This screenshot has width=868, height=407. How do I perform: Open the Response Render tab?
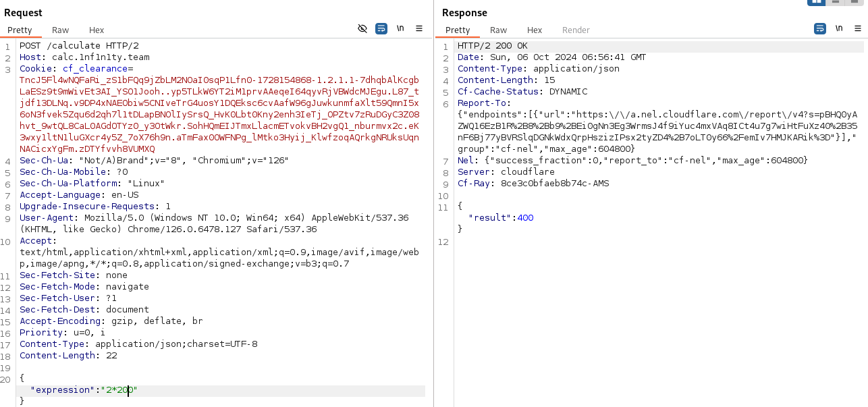coord(576,30)
